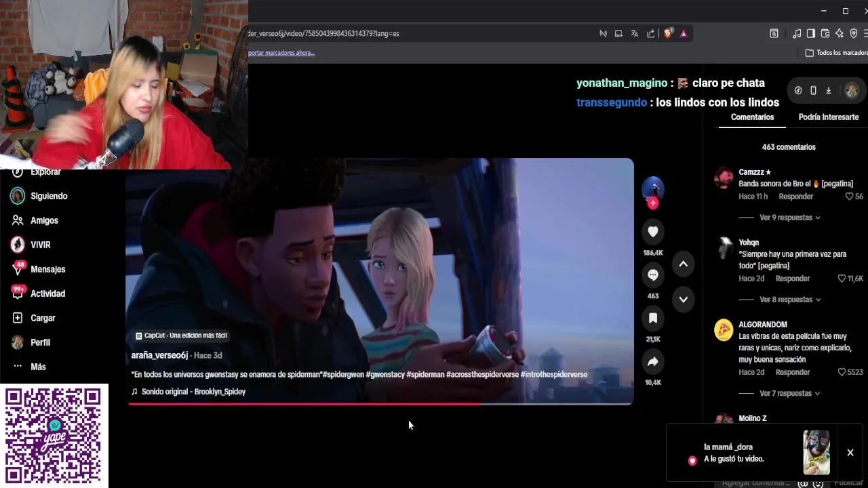Expand Ver 9 respuestas under Camzzz
This screenshot has width=868, height=488.
click(x=790, y=218)
